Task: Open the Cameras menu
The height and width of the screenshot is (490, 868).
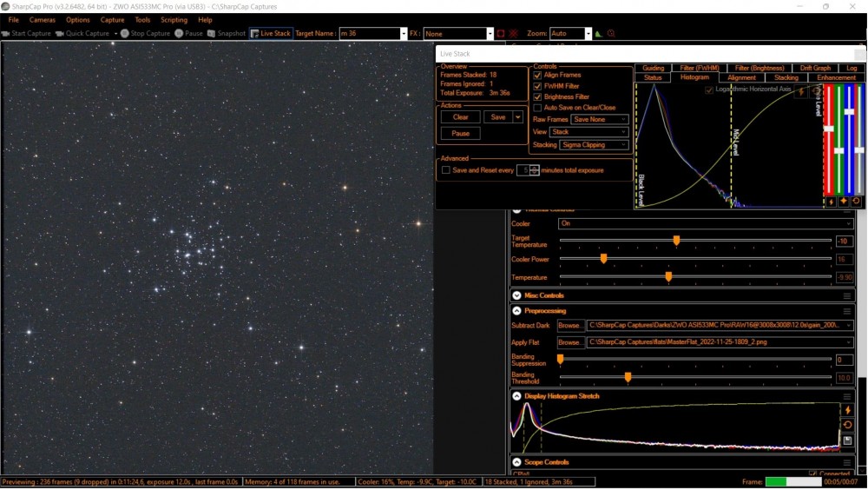Action: tap(42, 20)
